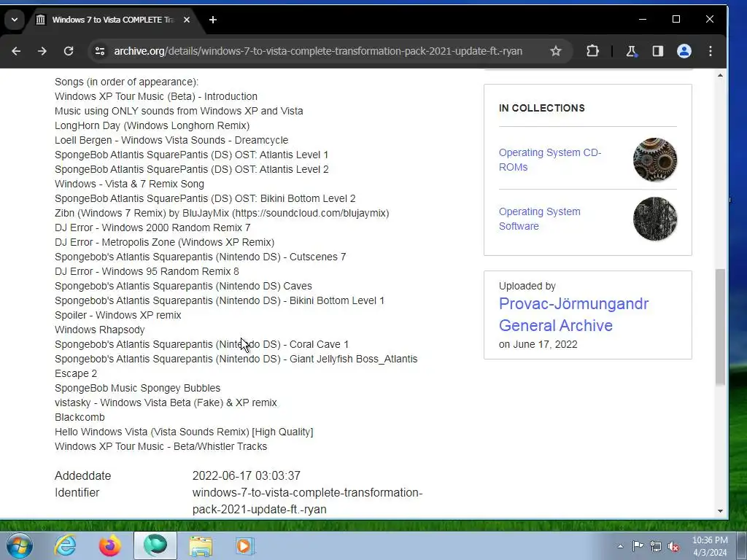Click 'DJ Error - Metropolis Zone (Windows XP Remix)'

pos(164,242)
